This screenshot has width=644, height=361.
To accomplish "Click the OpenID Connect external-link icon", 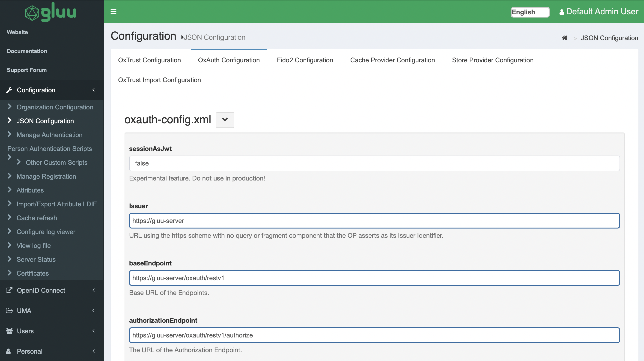I will click(9, 290).
